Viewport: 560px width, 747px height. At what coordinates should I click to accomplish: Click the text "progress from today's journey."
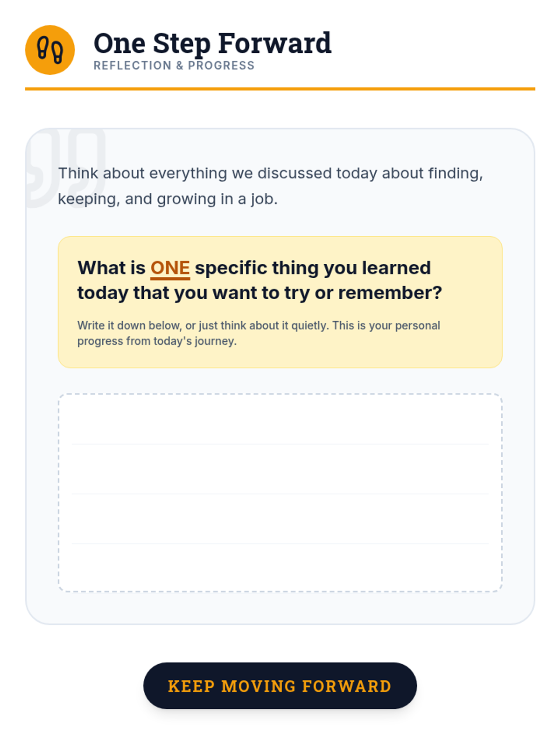click(x=157, y=341)
